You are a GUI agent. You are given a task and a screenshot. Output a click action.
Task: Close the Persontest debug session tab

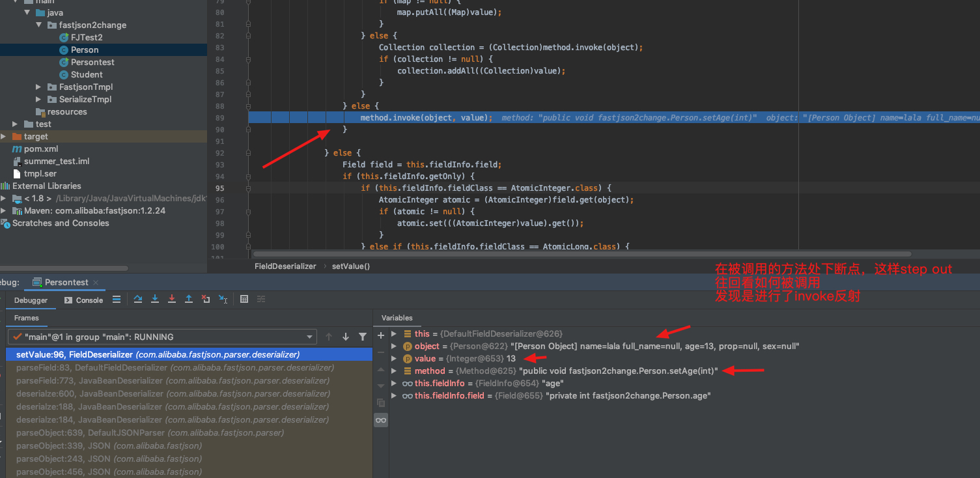pyautogui.click(x=96, y=283)
